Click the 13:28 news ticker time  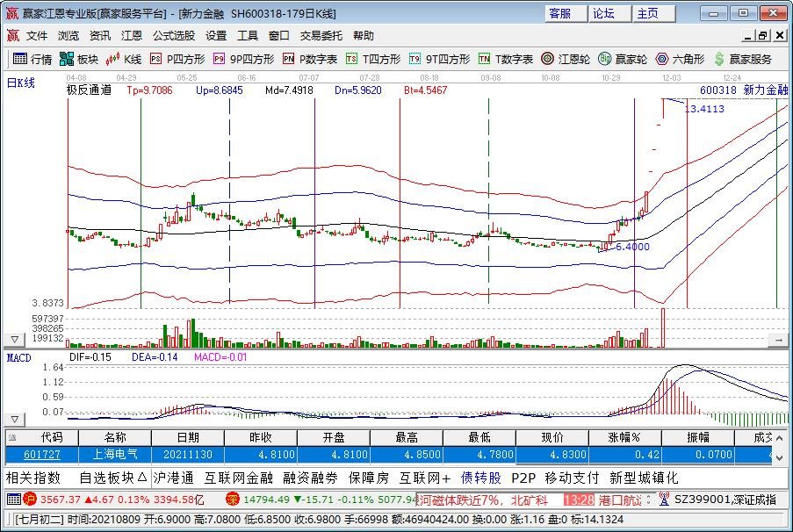[x=579, y=500]
